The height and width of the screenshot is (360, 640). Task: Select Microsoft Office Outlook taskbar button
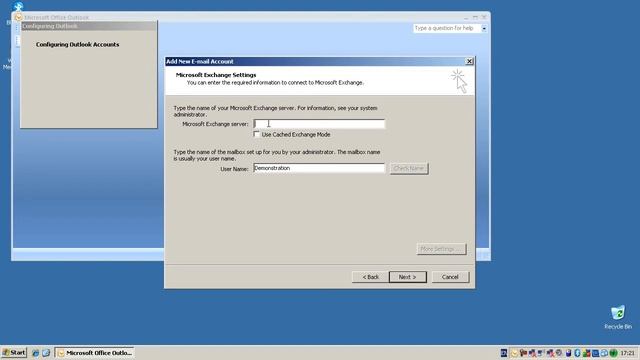(x=95, y=353)
